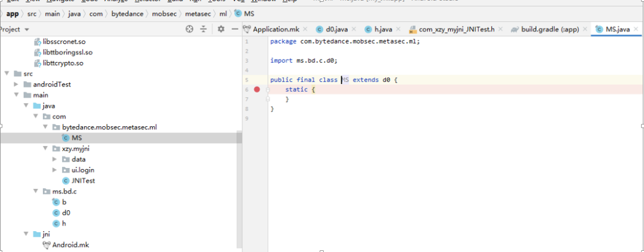Click the collapse all icon in Project panel
Image resolution: width=644 pixels, height=252 pixels.
point(203,29)
